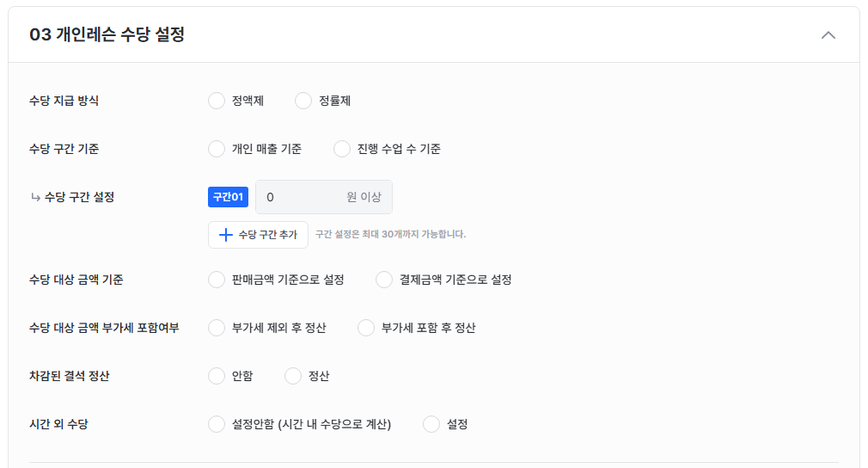Click the 수당 대상 금액 부가세 포함여부 label

coord(104,328)
